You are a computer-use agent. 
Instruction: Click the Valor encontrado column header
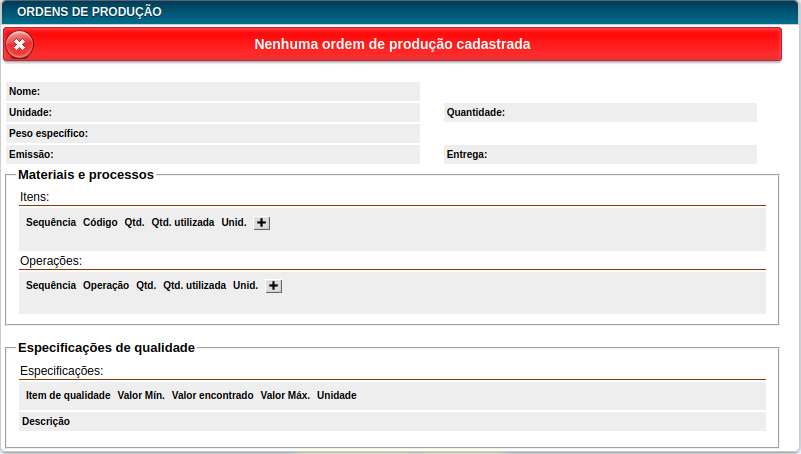click(212, 395)
